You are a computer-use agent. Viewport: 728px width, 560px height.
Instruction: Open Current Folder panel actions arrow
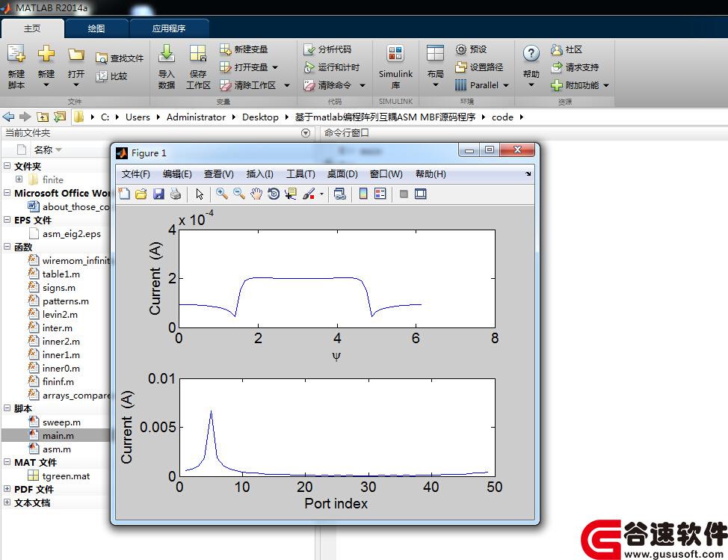pos(306,133)
